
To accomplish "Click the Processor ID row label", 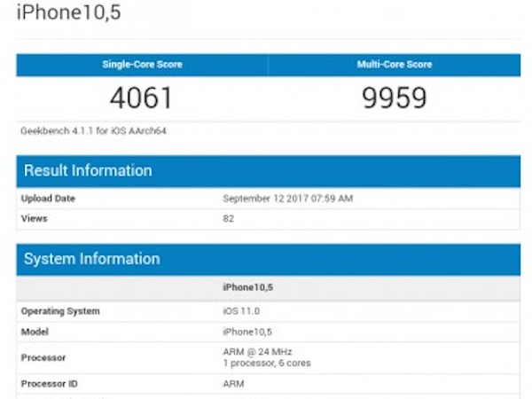I will click(x=49, y=384).
